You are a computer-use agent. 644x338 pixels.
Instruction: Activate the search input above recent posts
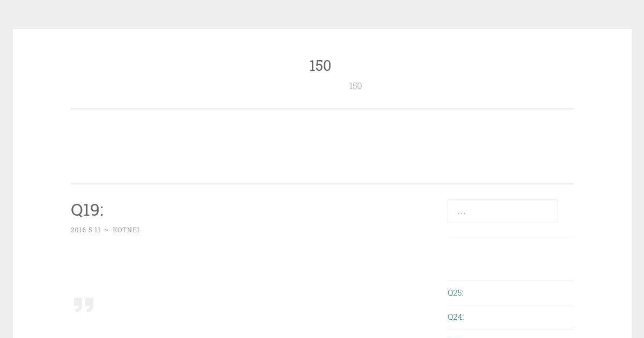tap(503, 211)
